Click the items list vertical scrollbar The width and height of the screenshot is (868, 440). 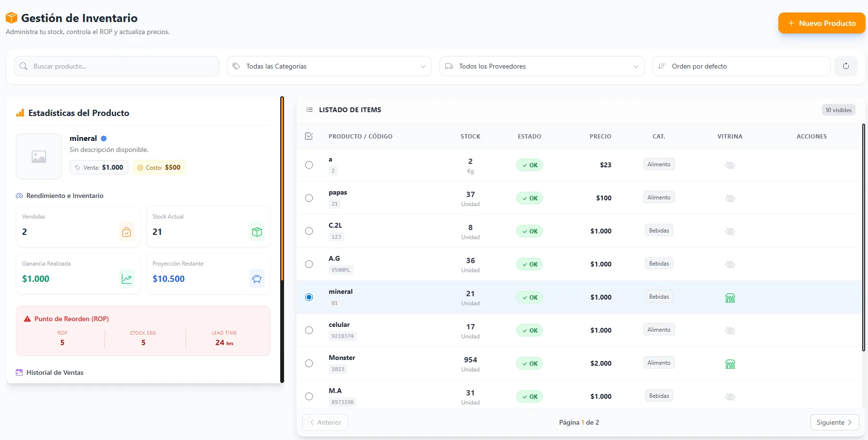[863, 237]
